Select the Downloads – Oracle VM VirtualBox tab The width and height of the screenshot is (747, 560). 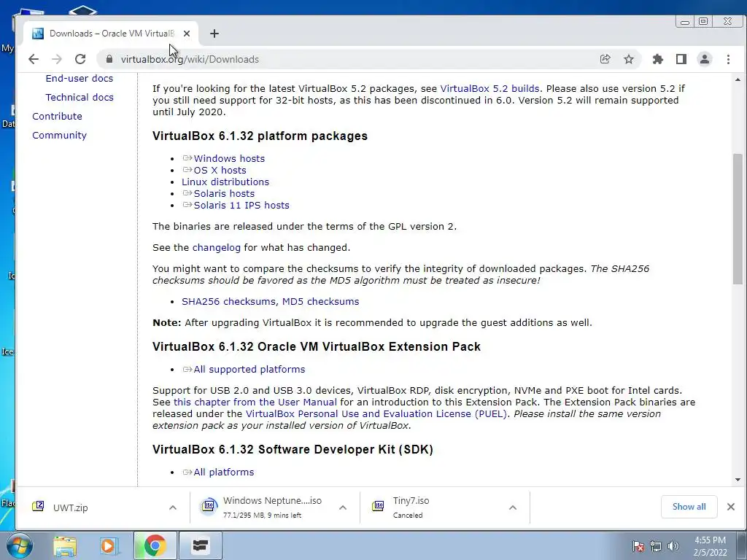pyautogui.click(x=111, y=34)
